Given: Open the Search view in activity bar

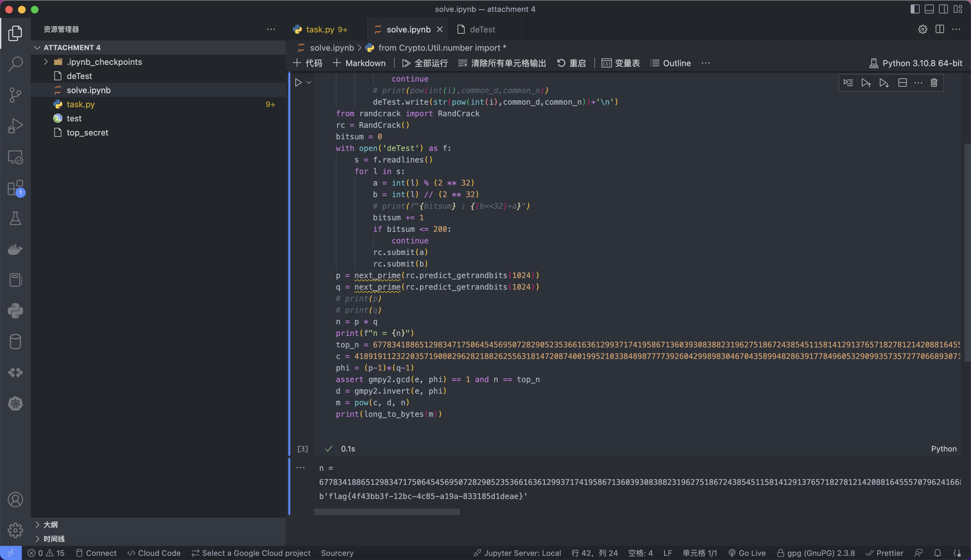Looking at the screenshot, I should [15, 64].
